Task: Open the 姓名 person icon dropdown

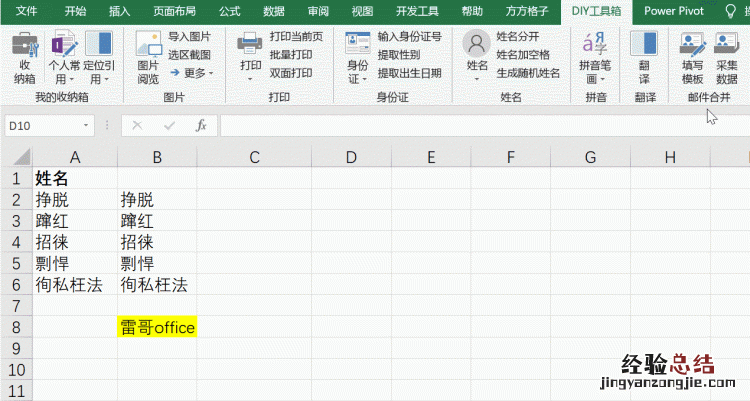Action: pos(476,56)
